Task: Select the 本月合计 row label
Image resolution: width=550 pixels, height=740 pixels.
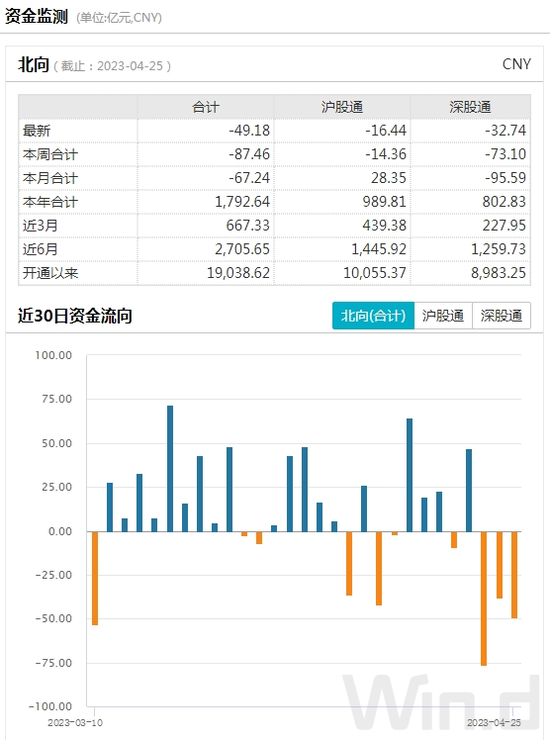Action: click(50, 178)
